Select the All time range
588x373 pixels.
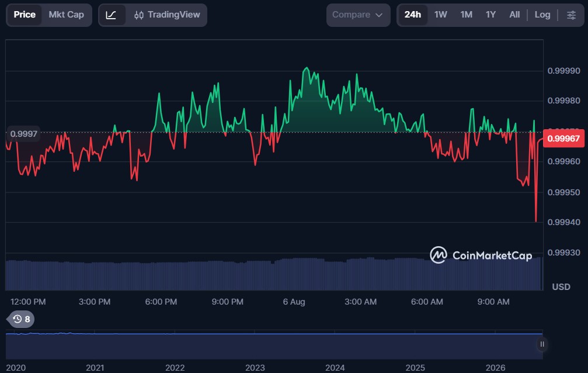click(x=514, y=15)
